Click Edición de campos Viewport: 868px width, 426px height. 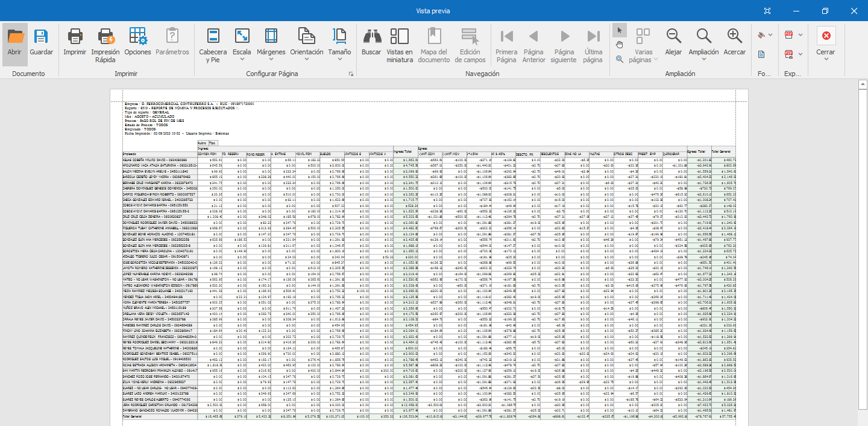(x=470, y=46)
